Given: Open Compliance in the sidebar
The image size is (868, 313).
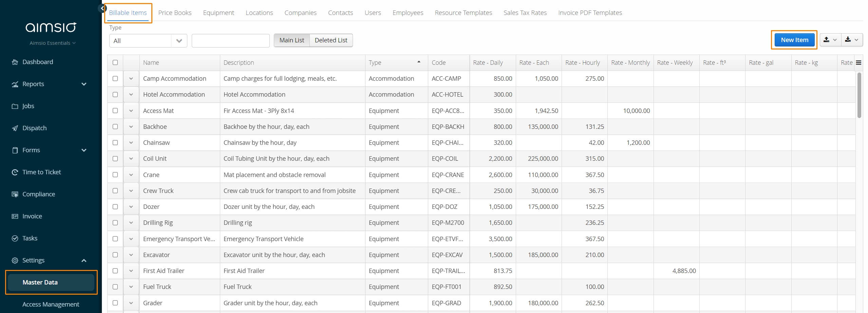Looking at the screenshot, I should 38,194.
